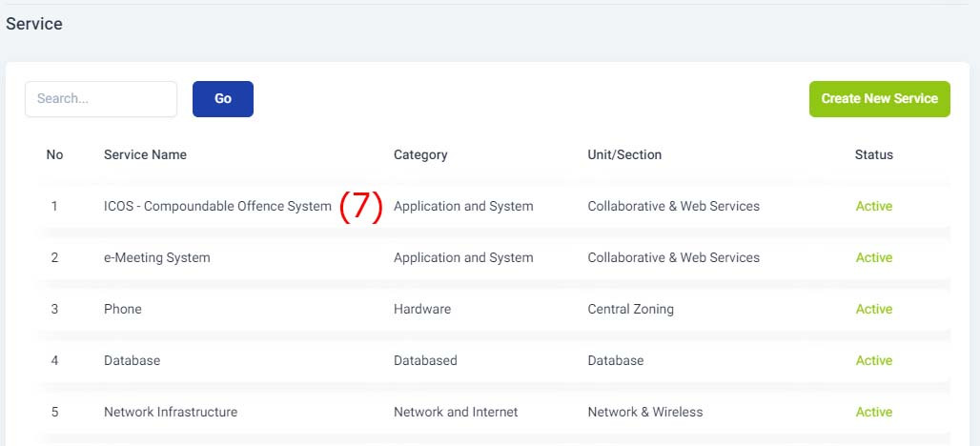Click the No column header
Image resolution: width=980 pixels, height=446 pixels.
click(x=54, y=155)
